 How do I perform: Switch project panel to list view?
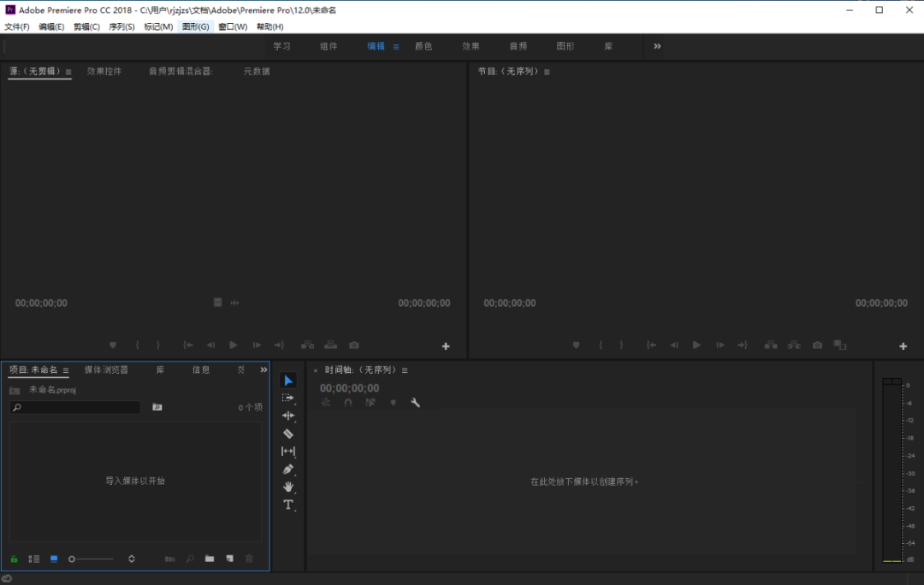point(34,558)
